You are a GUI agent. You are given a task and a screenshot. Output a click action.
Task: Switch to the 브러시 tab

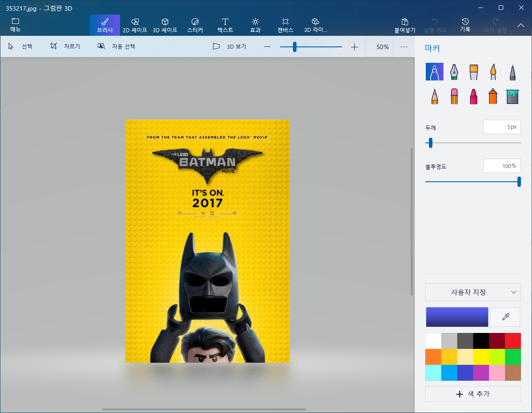(x=105, y=25)
